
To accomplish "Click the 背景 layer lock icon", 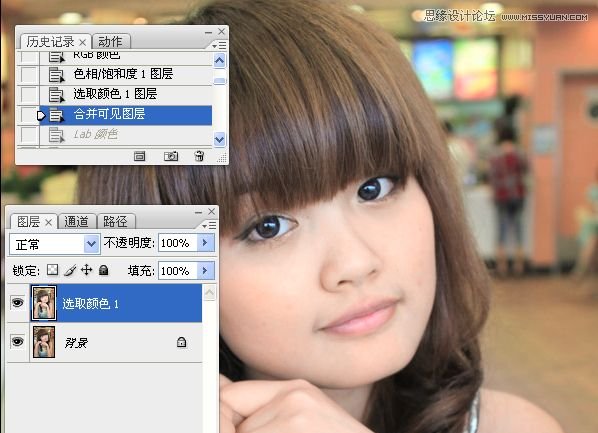I will tap(182, 342).
